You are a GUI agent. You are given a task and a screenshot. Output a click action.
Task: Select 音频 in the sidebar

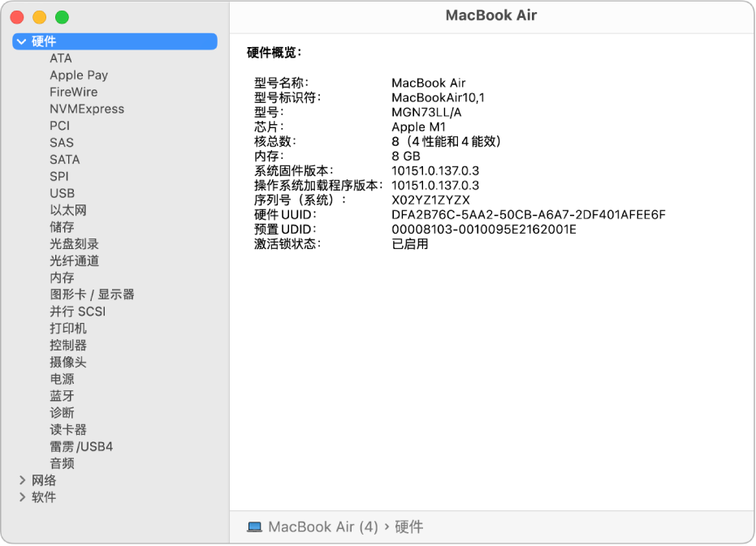click(62, 463)
